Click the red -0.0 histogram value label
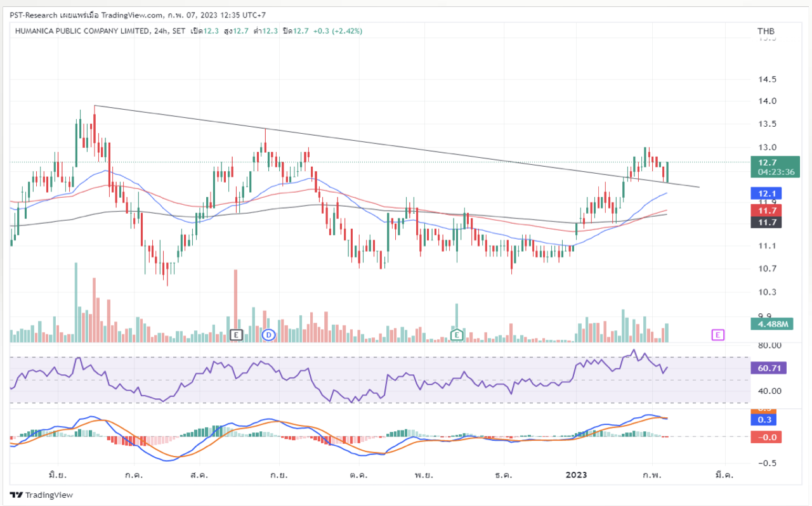Image resolution: width=812 pixels, height=506 pixels. click(766, 437)
